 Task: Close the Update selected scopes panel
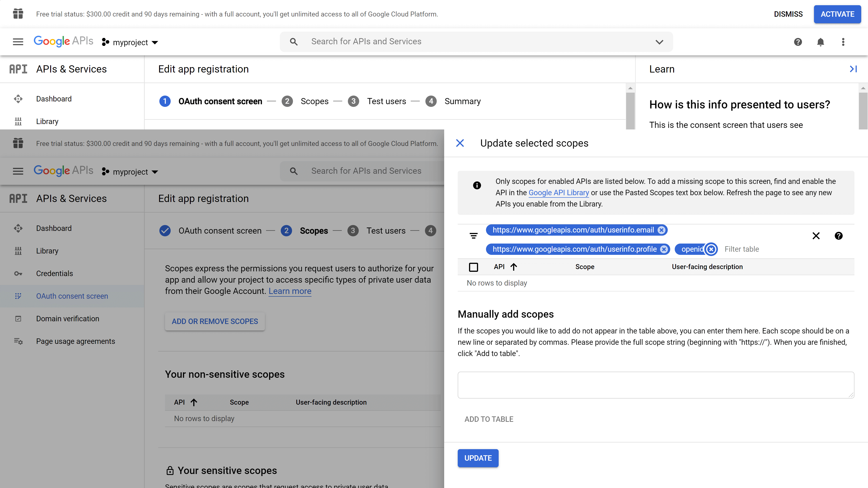click(x=460, y=143)
